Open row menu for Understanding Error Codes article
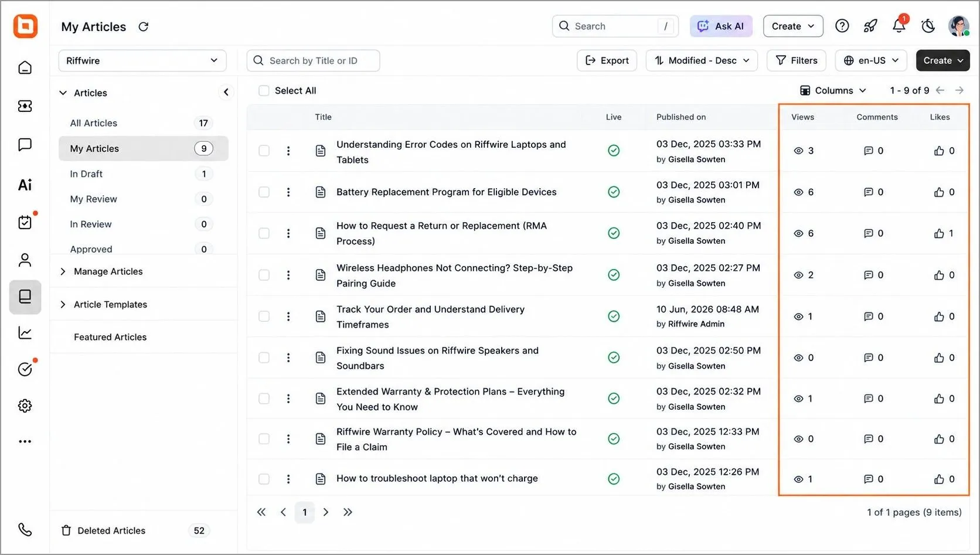This screenshot has width=980, height=555. click(288, 151)
